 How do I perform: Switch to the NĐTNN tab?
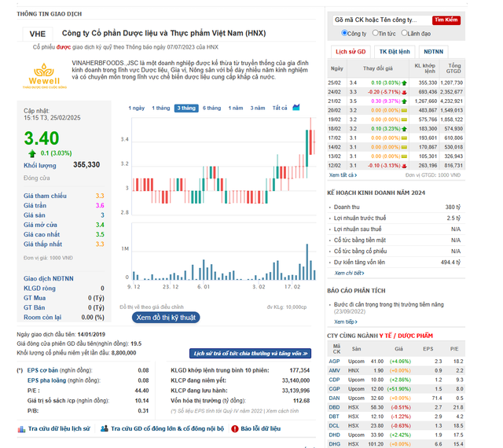[433, 52]
